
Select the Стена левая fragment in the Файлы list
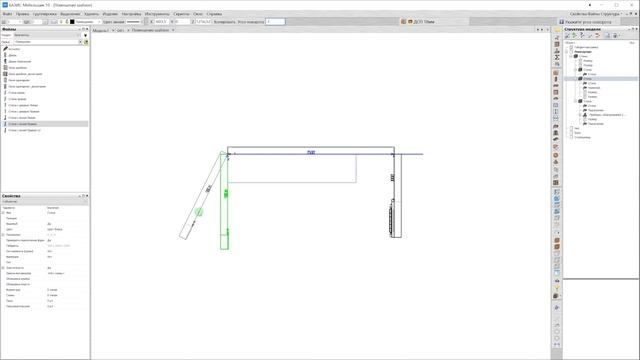pyautogui.click(x=45, y=93)
